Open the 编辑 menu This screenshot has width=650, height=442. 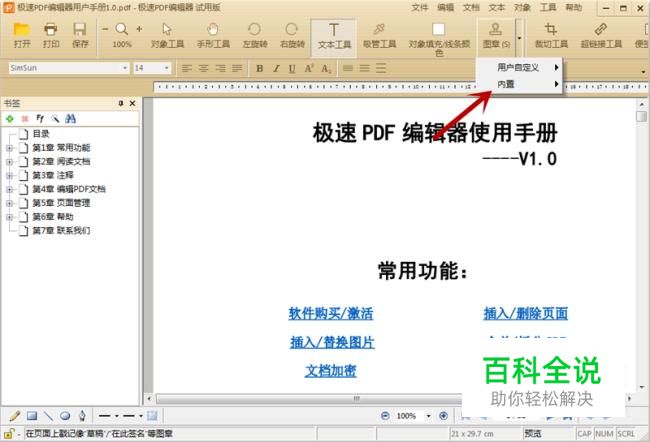click(x=445, y=7)
